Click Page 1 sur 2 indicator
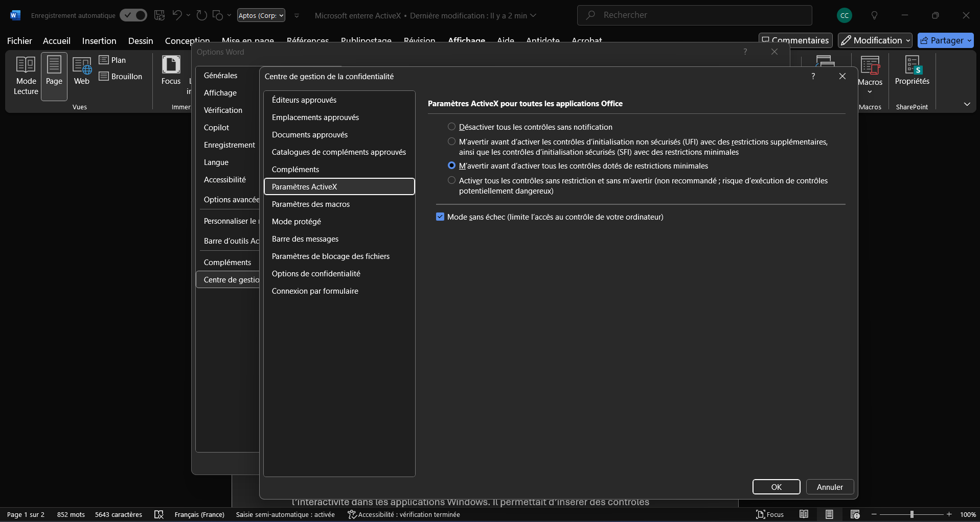The width and height of the screenshot is (980, 522). coord(26,514)
